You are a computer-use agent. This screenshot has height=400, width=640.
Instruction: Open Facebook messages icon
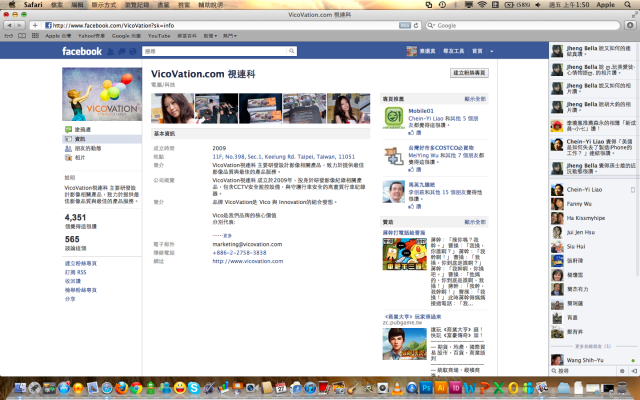tap(122, 51)
